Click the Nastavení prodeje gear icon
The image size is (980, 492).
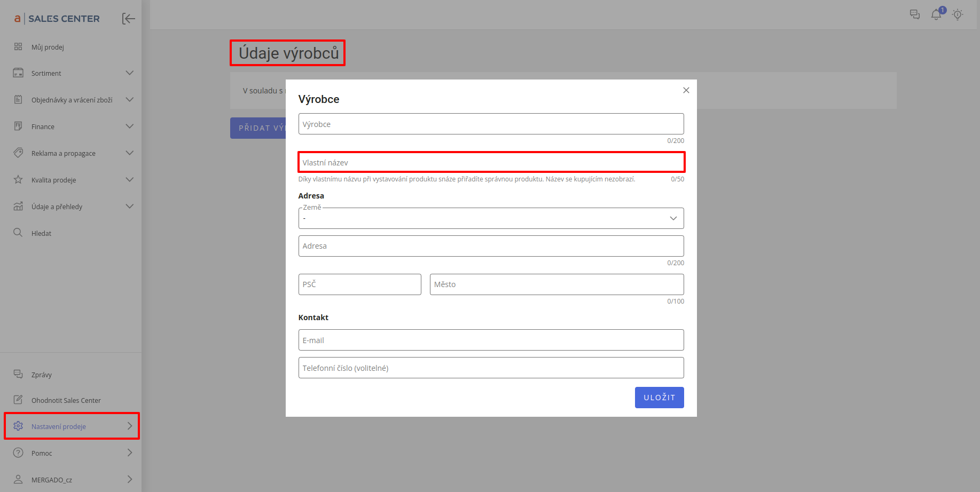(x=18, y=426)
